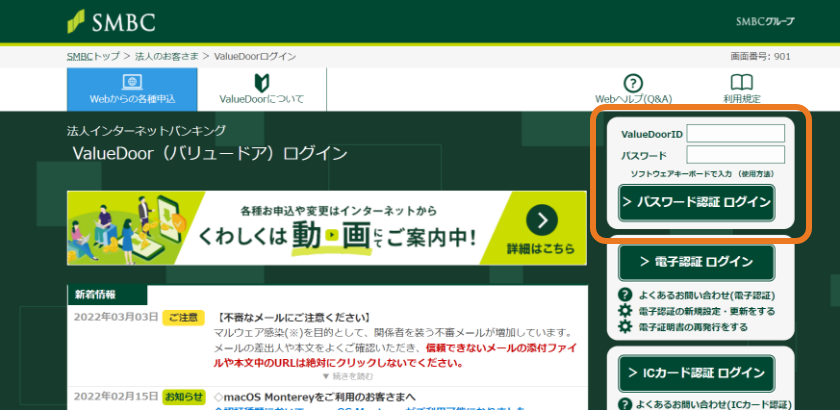Image resolution: width=840 pixels, height=410 pixels.
Task: Click the 利用規定 book icon
Action: pyautogui.click(x=741, y=83)
